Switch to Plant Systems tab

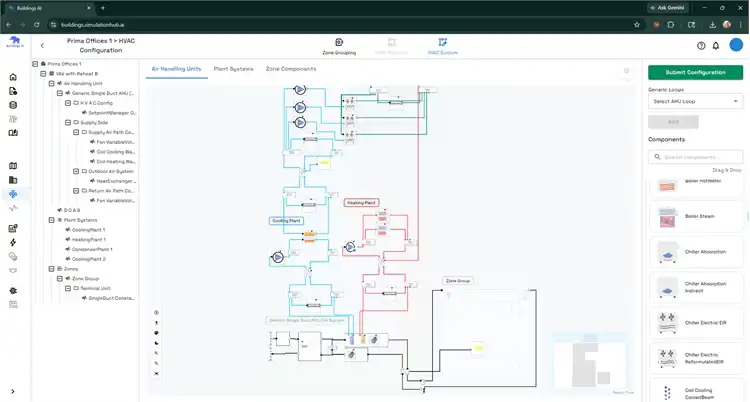(233, 69)
